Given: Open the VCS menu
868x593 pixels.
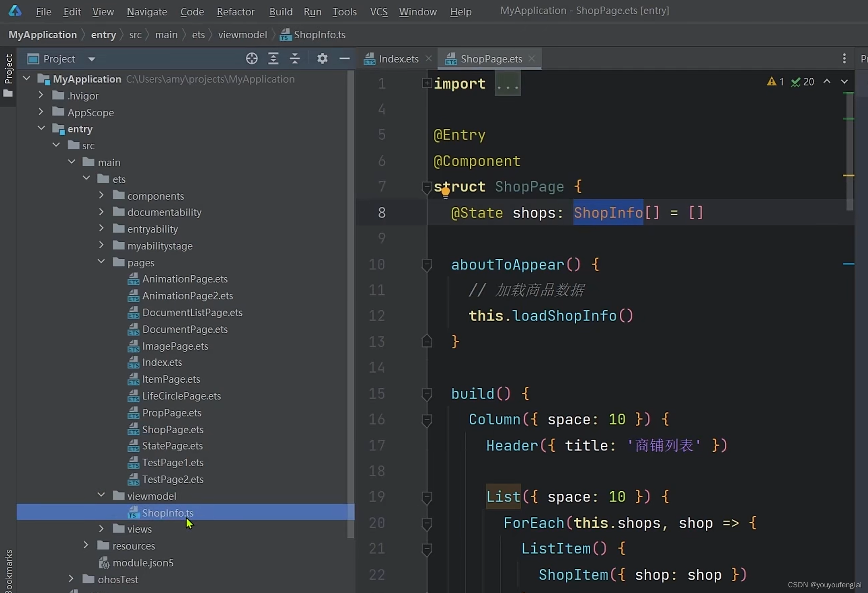Looking at the screenshot, I should point(379,12).
